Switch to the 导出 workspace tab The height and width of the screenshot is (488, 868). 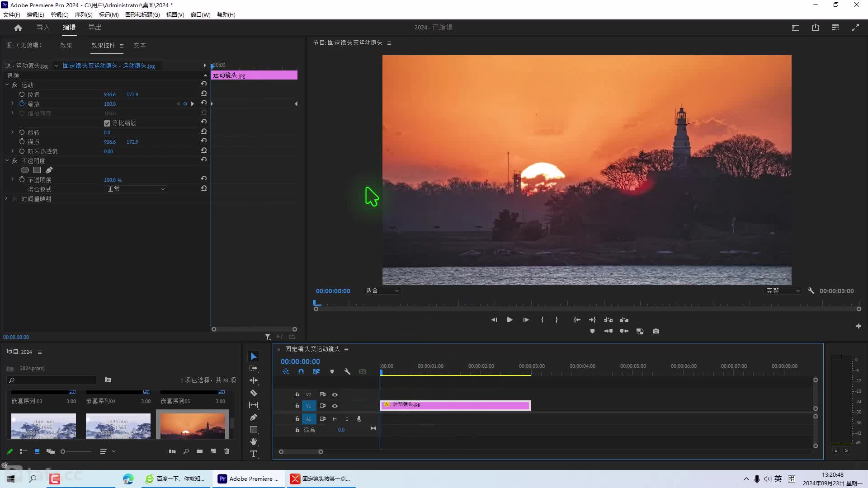95,28
